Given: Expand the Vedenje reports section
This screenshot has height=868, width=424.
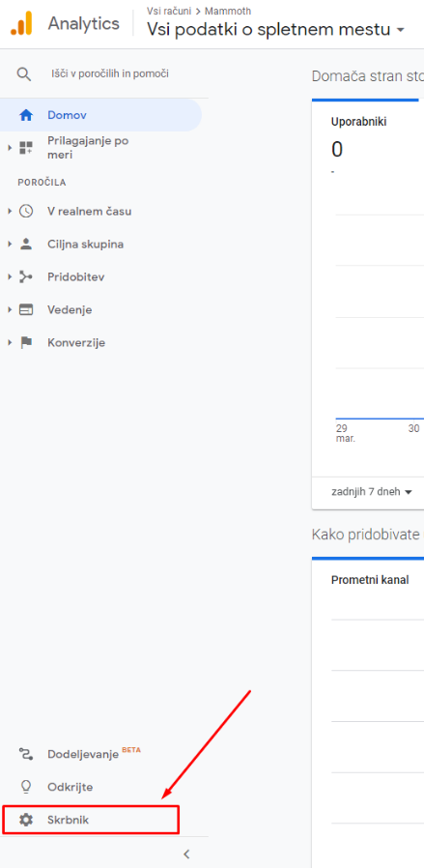Looking at the screenshot, I should point(10,310).
